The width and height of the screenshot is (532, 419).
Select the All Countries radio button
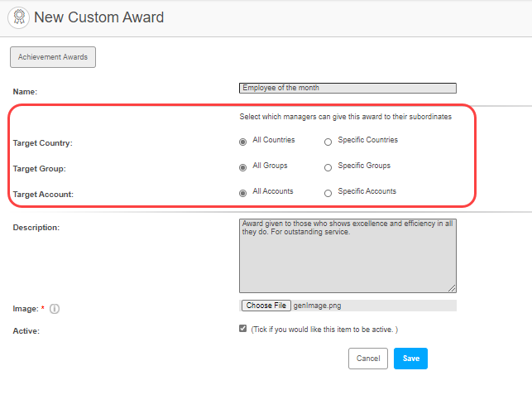243,142
